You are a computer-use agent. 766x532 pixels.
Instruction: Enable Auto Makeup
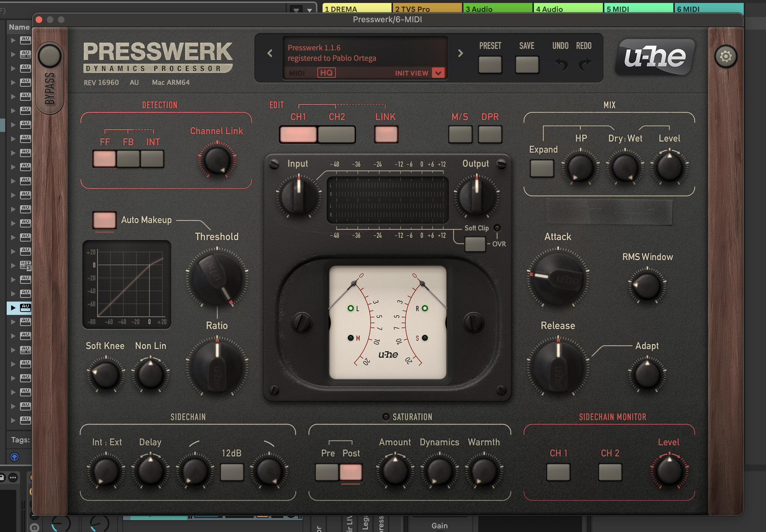pos(104,220)
